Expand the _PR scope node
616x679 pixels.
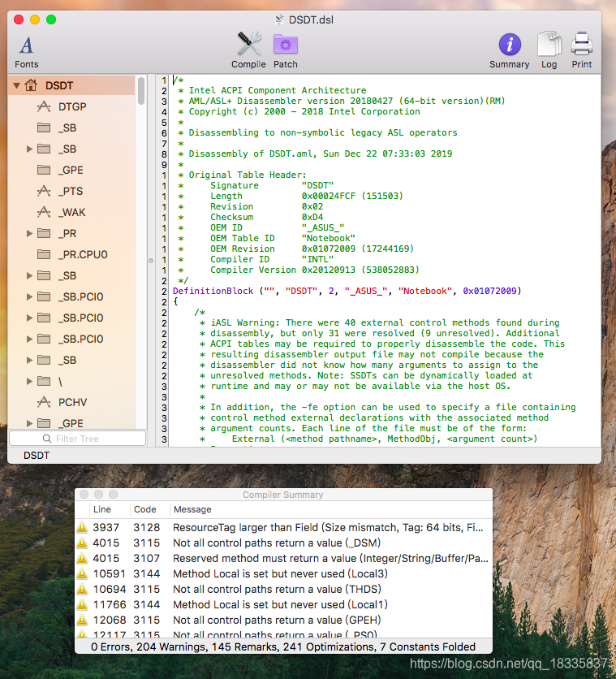(29, 233)
